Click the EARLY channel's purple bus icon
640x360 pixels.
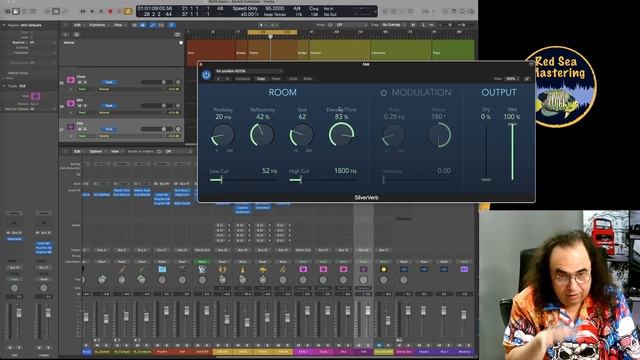tap(303, 269)
